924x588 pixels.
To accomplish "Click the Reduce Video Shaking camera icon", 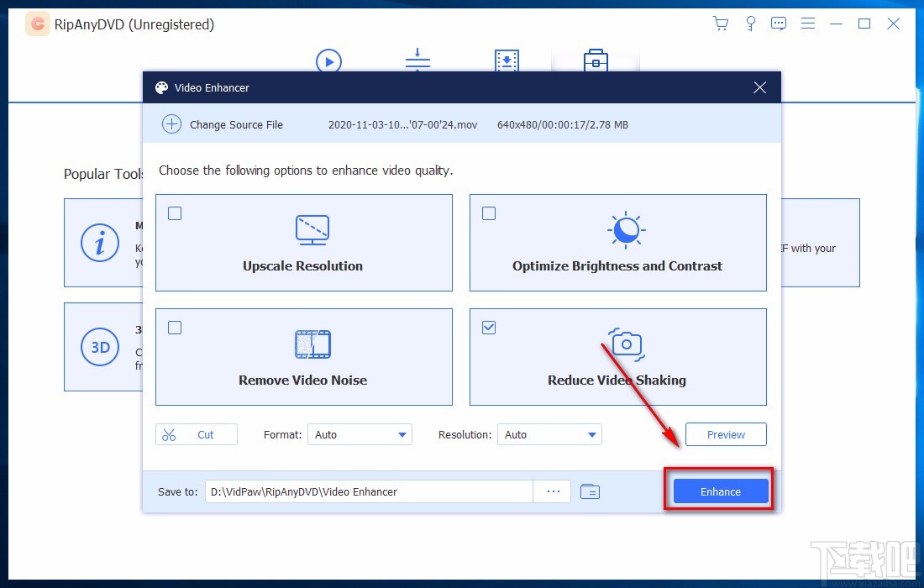I will point(627,344).
